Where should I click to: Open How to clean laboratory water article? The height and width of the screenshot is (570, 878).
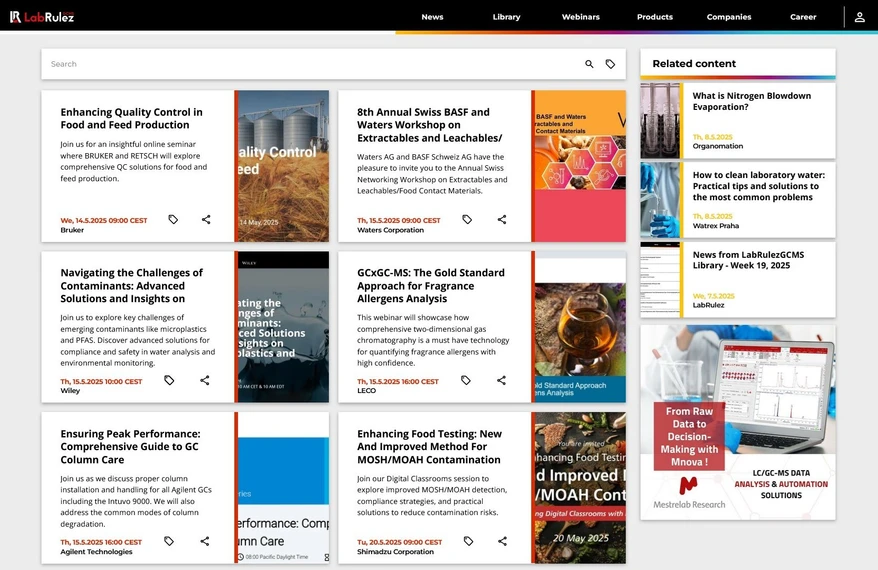point(758,186)
